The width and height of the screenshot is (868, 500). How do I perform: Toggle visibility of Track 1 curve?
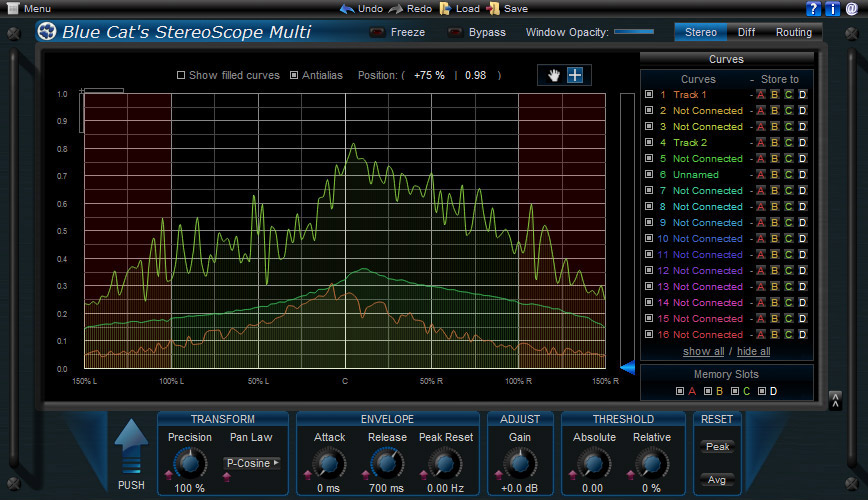[x=649, y=95]
